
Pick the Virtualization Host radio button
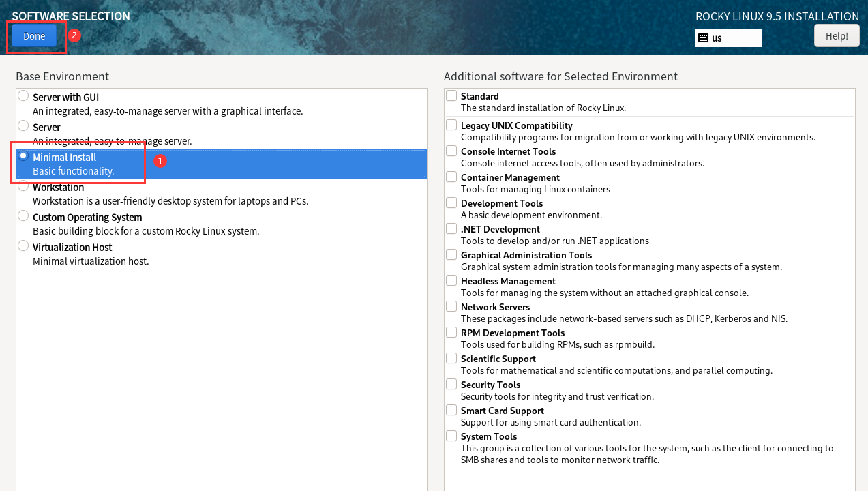point(23,246)
